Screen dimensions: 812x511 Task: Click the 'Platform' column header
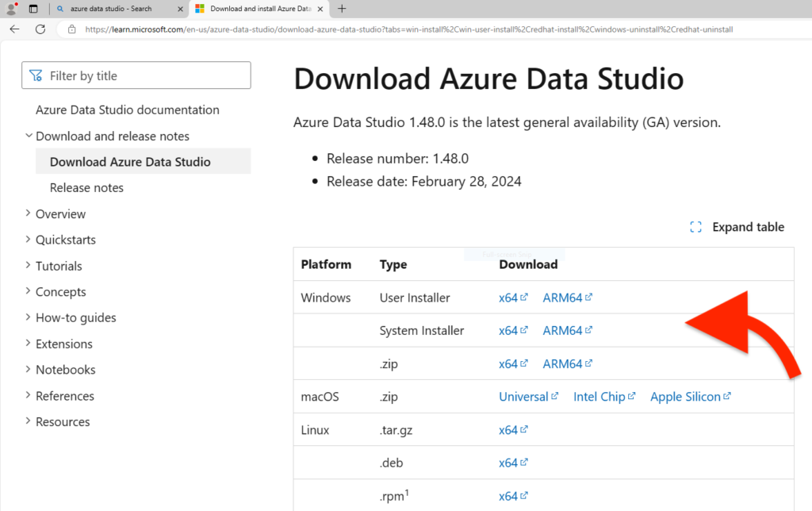tap(326, 264)
